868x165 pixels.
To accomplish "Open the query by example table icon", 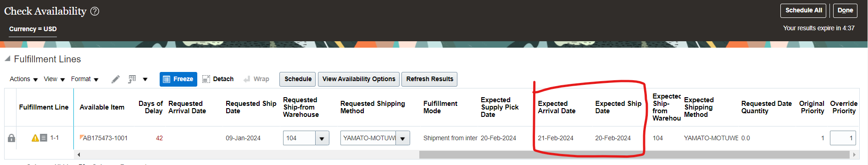I will click(132, 79).
